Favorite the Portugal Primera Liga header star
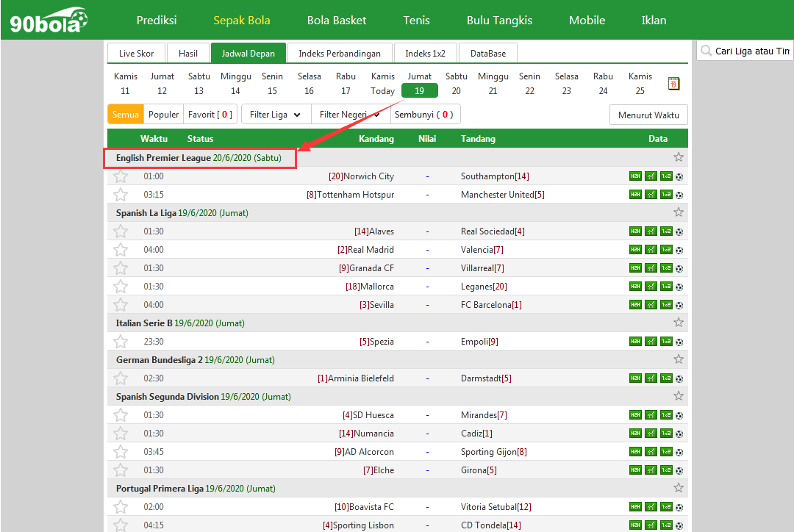 [x=679, y=488]
